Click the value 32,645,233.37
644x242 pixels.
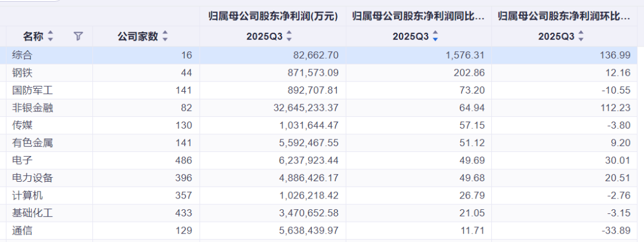coord(305,108)
